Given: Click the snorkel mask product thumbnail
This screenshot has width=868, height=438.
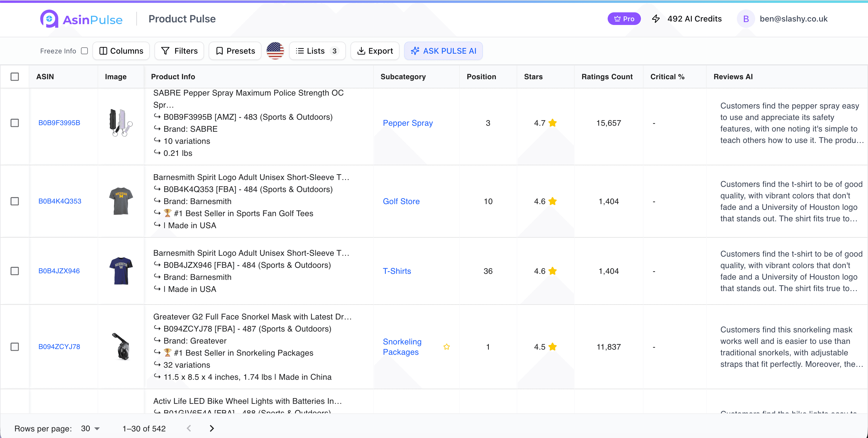Looking at the screenshot, I should click(x=121, y=347).
